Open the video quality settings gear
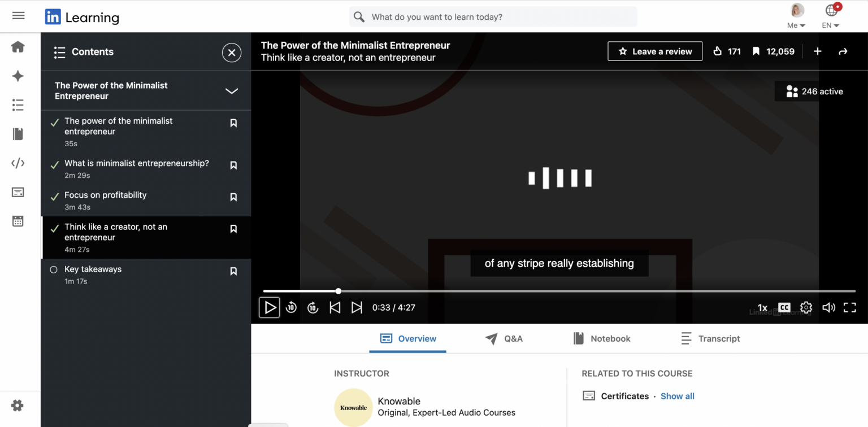The image size is (868, 427). click(x=806, y=307)
